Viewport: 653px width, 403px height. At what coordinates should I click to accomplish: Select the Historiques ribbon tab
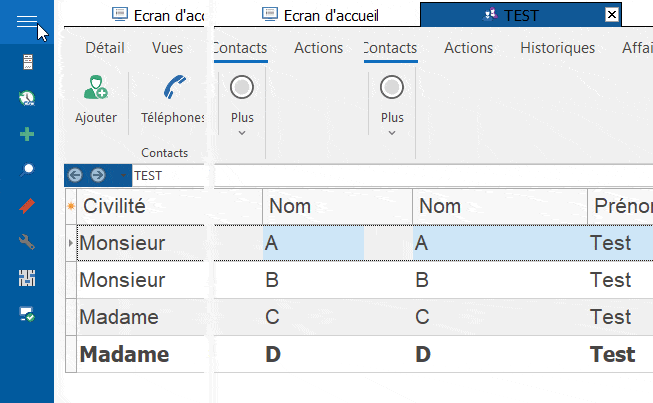point(557,48)
